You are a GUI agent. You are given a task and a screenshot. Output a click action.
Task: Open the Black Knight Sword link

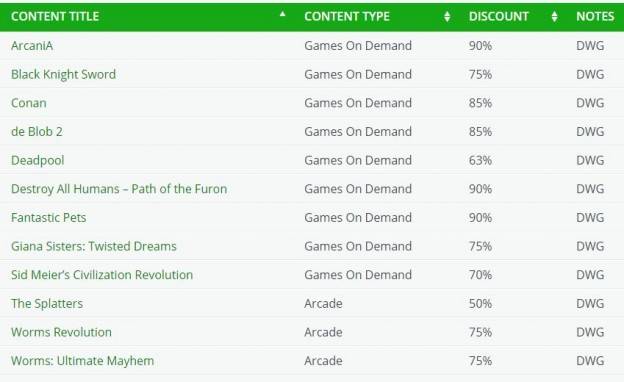[x=63, y=74]
